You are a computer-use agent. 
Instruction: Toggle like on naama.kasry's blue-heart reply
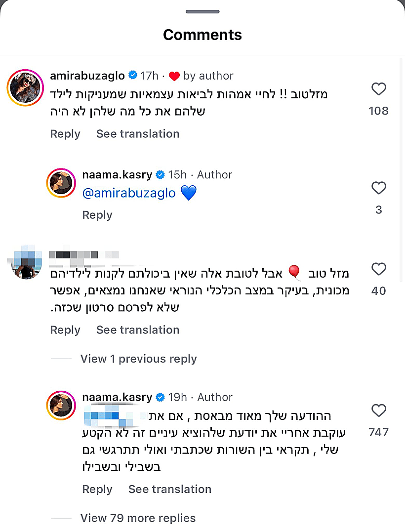[x=379, y=188]
